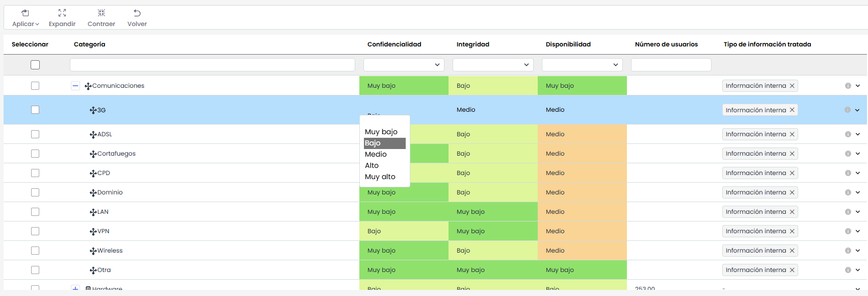Check the checkbox for the 3G row
The width and height of the screenshot is (868, 296).
(x=35, y=110)
